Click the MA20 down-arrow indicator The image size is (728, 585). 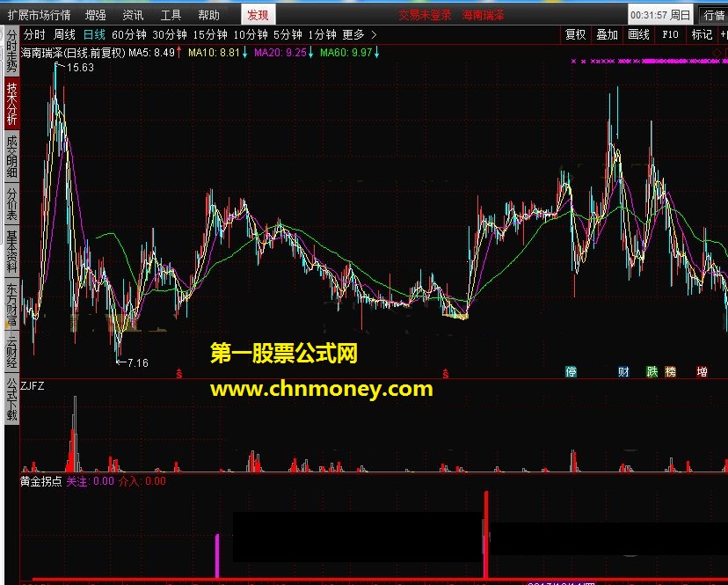click(310, 53)
